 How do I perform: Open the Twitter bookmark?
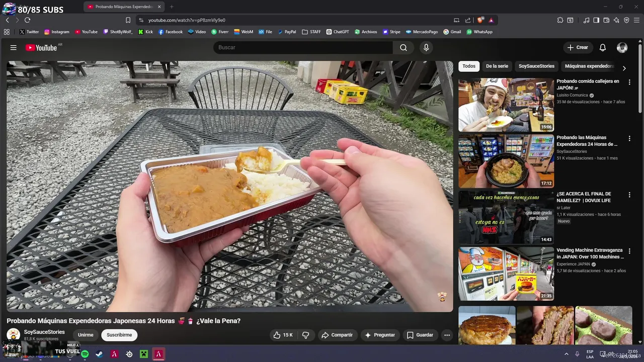coord(29,32)
